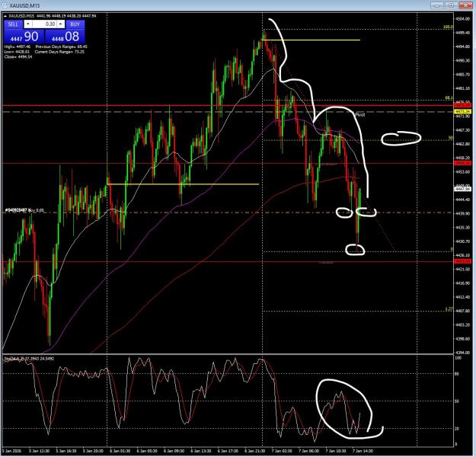Select the #540925487 buy 0.05 order label

click(x=24, y=210)
